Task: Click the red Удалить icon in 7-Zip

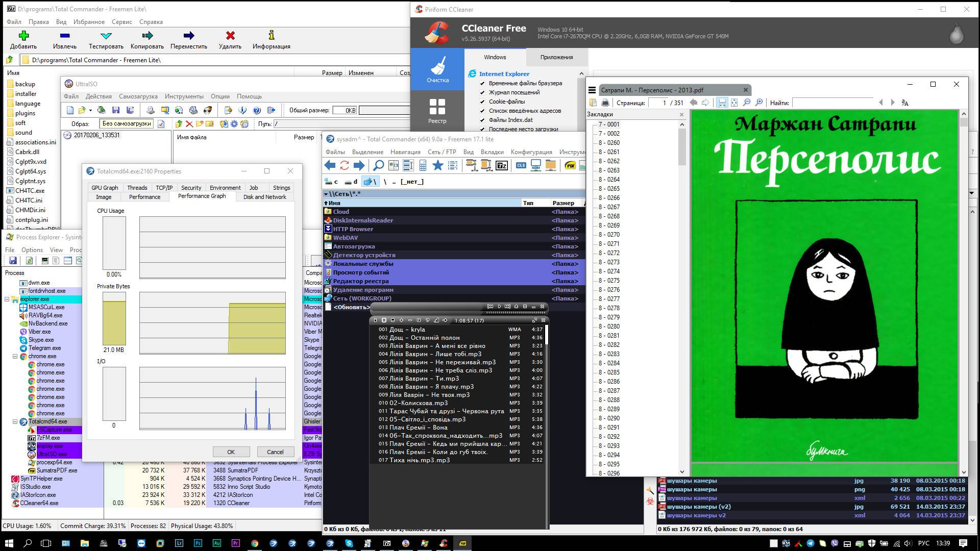Action: pos(230,36)
